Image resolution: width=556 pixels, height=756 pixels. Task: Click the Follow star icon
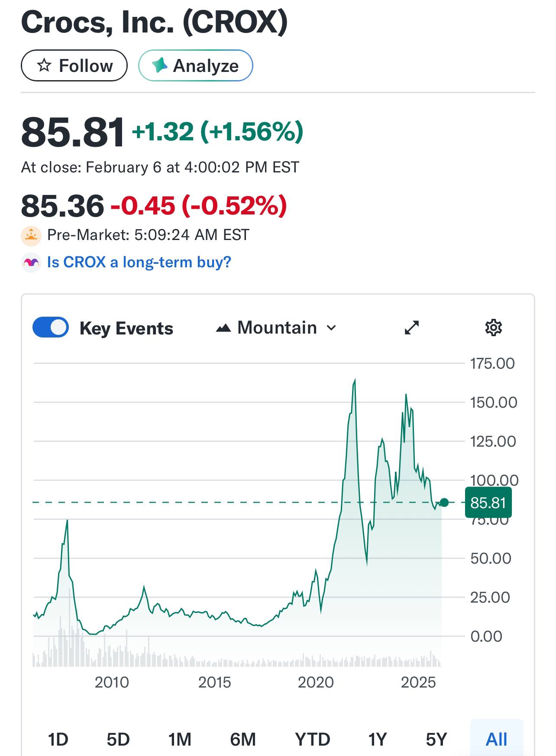44,66
